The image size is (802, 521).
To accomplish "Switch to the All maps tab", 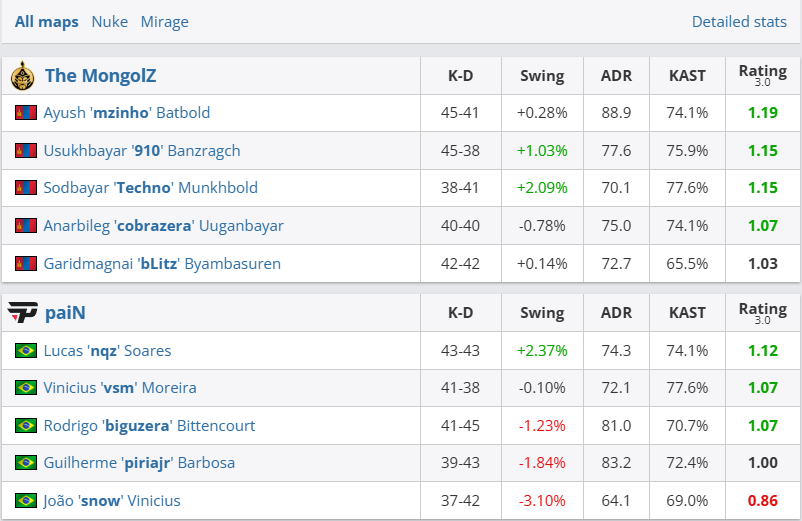I will coord(46,21).
